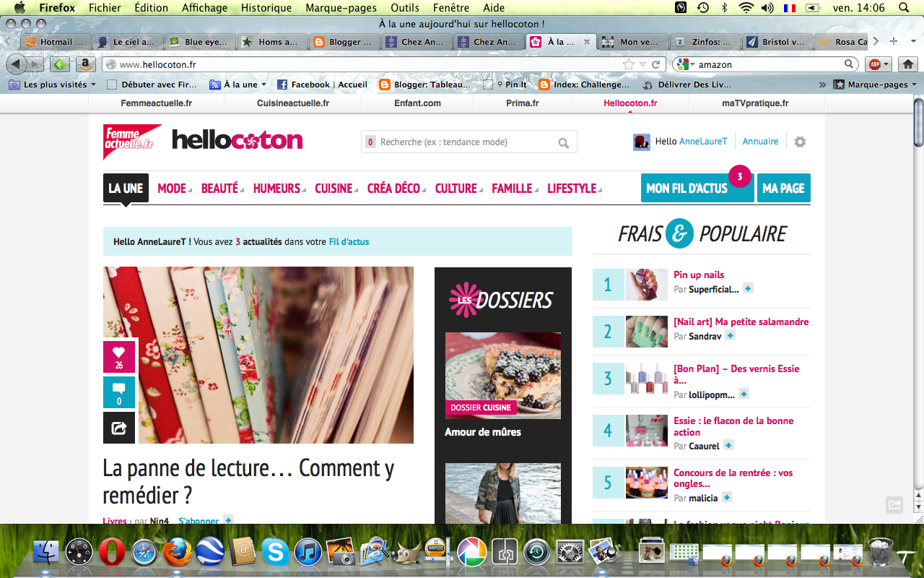The image size is (924, 578).
Task: Click Firefox home button
Action: tap(908, 64)
